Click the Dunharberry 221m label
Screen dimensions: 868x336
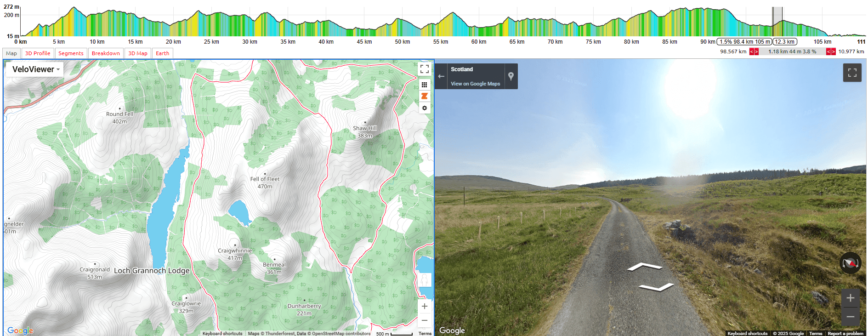coord(304,309)
